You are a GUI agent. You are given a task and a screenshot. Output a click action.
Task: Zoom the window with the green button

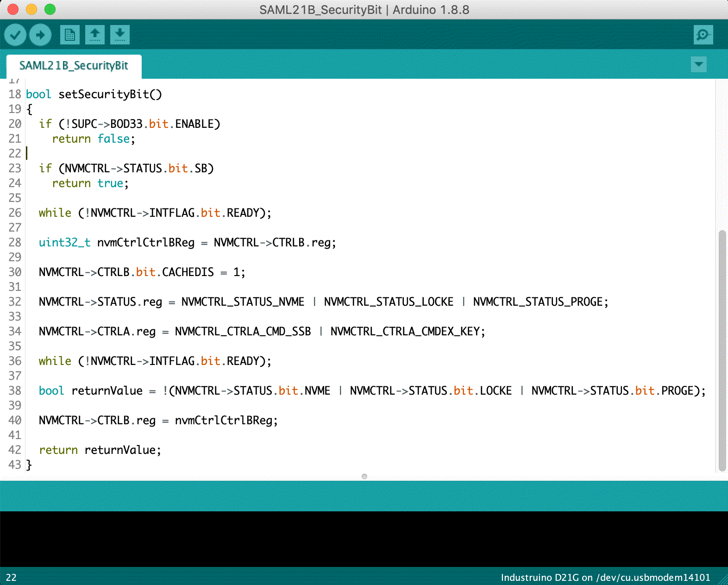click(x=50, y=9)
